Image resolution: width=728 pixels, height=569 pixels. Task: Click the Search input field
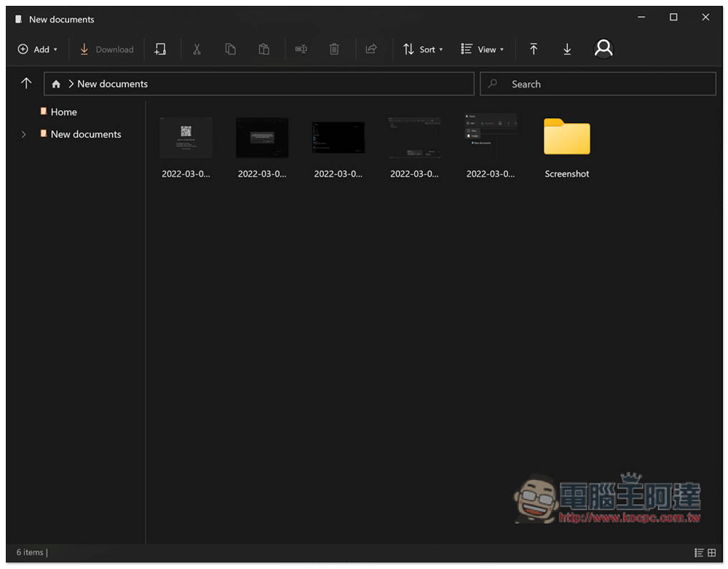[x=597, y=85]
